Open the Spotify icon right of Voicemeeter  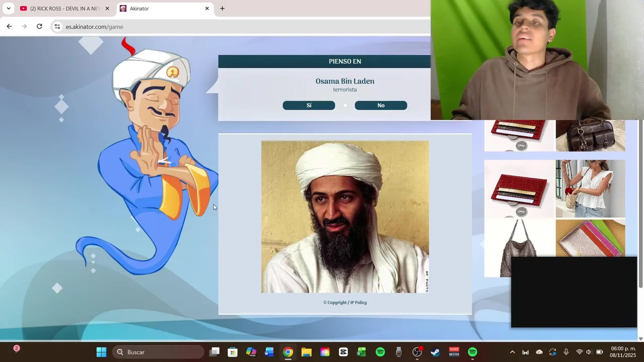(x=472, y=352)
